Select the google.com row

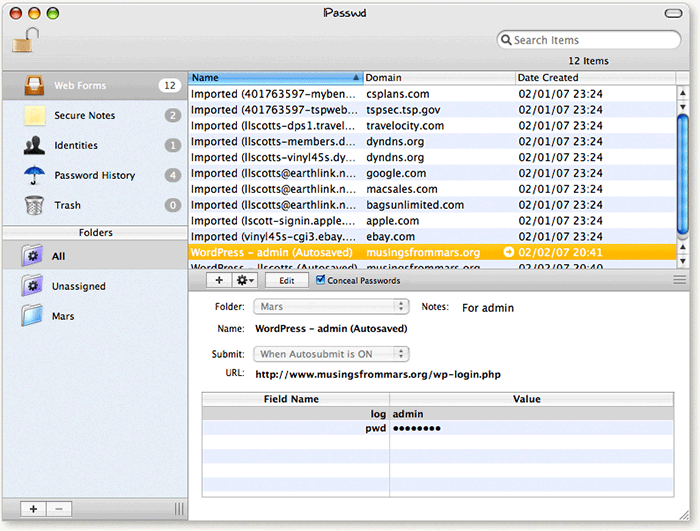click(x=432, y=173)
